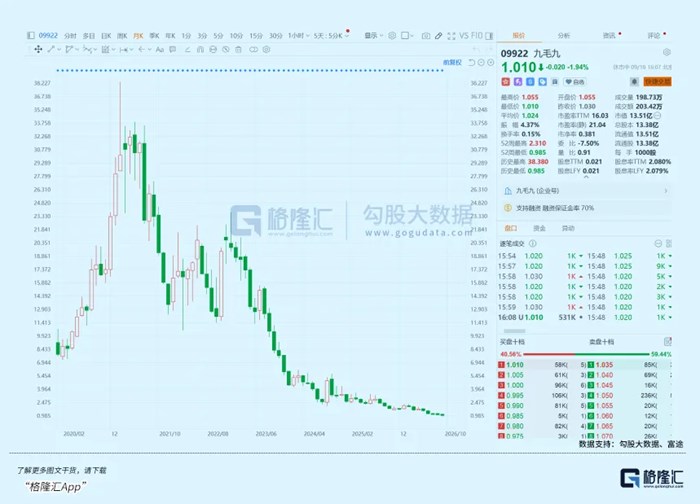Click the dark alert icon beside orange button

coord(634,82)
